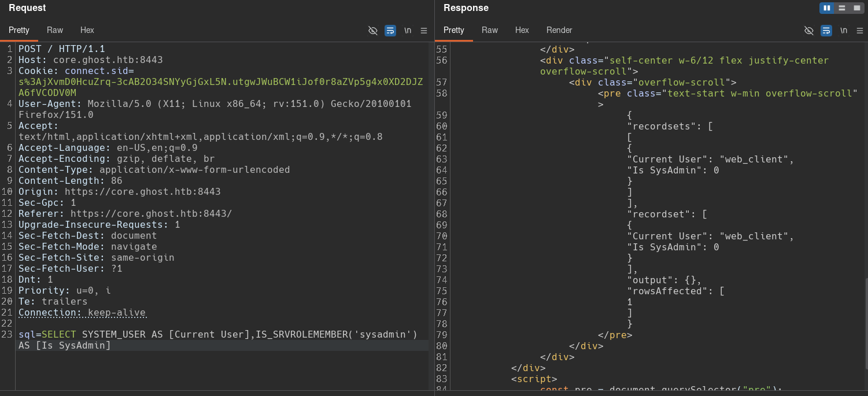The height and width of the screenshot is (396, 868).
Task: Toggle hidden characters eye icon in Response panel
Action: (809, 31)
